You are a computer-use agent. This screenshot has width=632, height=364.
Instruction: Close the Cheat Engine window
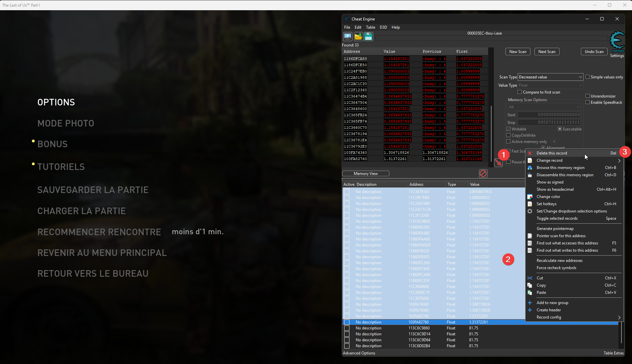pos(617,19)
